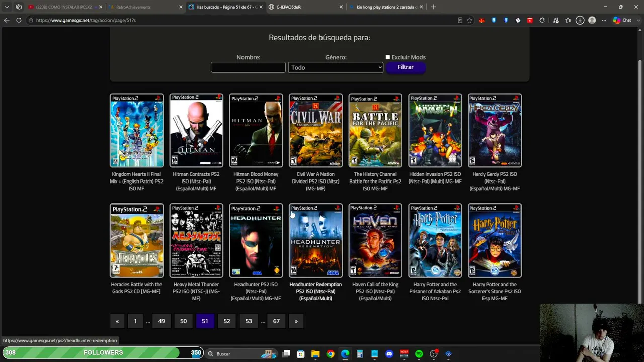Image resolution: width=644 pixels, height=362 pixels.
Task: Add this page to favorites (star icon)
Action: point(469,20)
